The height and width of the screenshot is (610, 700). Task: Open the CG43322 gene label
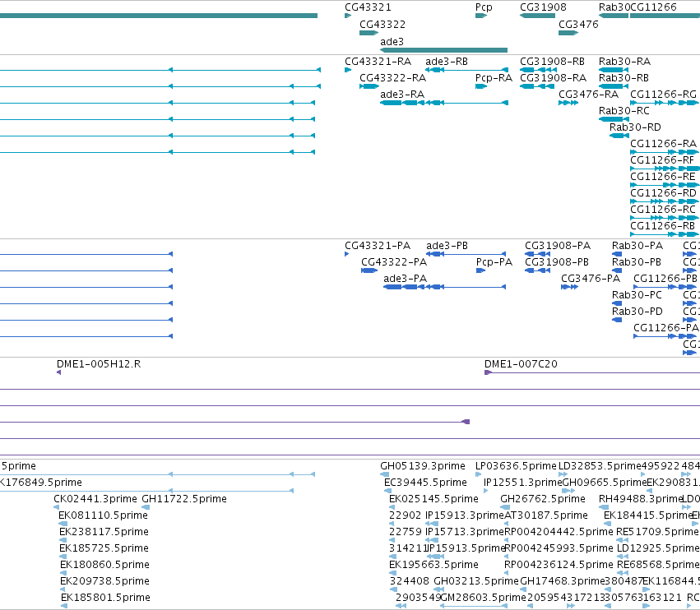click(x=382, y=25)
